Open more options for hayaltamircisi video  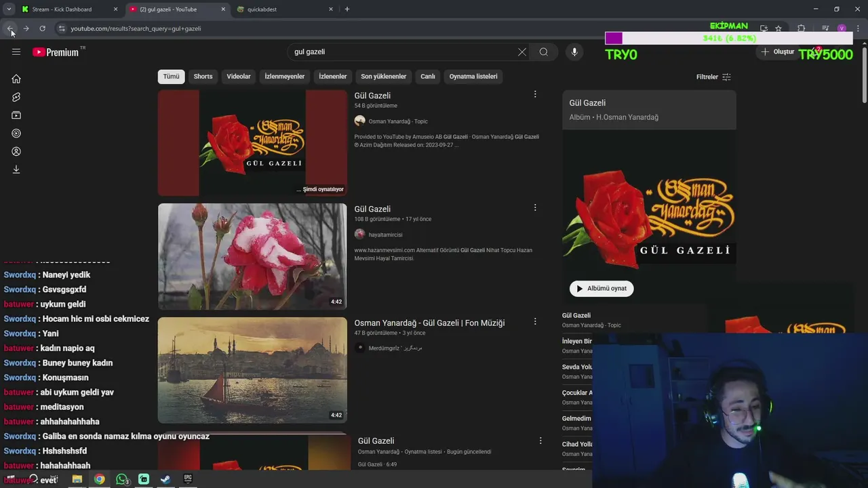pos(535,207)
